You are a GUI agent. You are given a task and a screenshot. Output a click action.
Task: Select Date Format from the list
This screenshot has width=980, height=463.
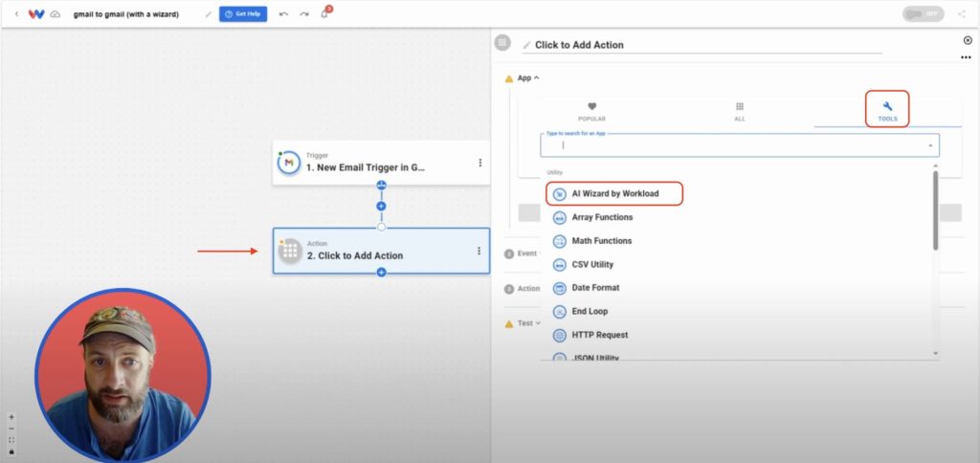[595, 287]
